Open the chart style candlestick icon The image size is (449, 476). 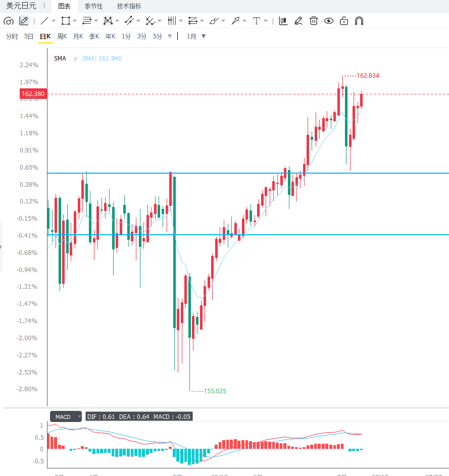[x=283, y=21]
